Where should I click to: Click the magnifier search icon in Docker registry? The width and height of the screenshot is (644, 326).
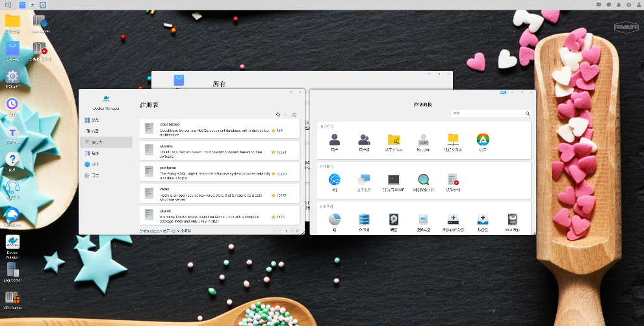(x=278, y=115)
